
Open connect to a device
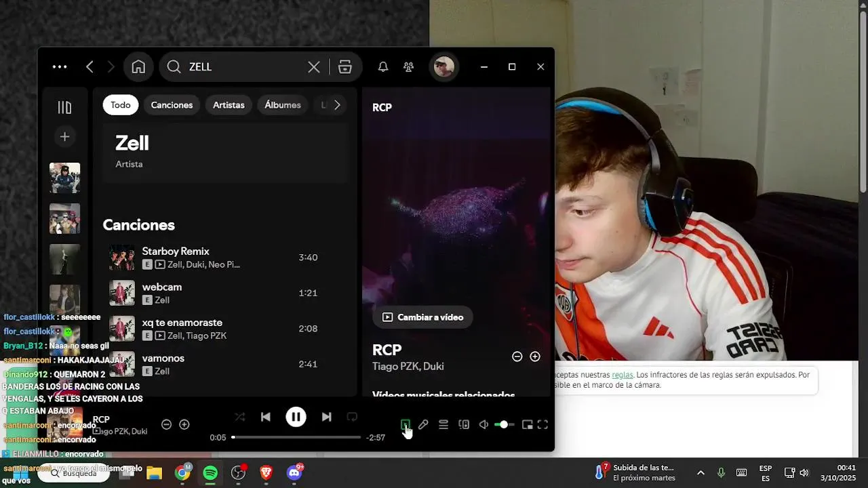tap(464, 425)
